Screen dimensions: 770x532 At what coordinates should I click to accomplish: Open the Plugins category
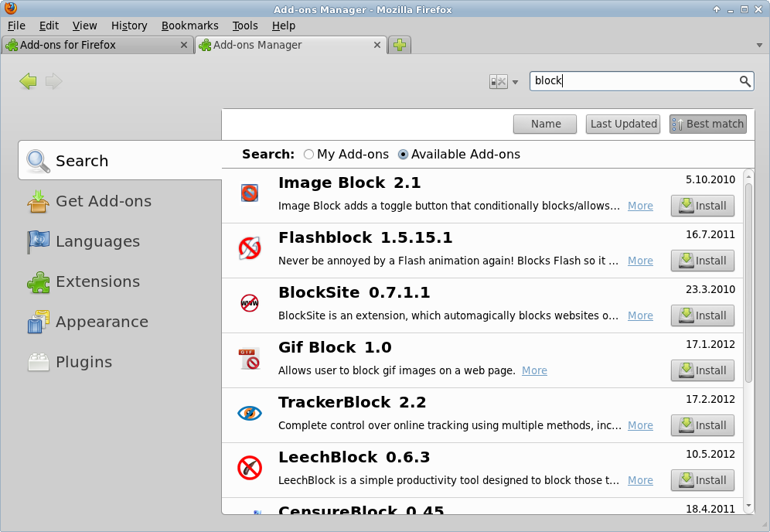click(121, 362)
